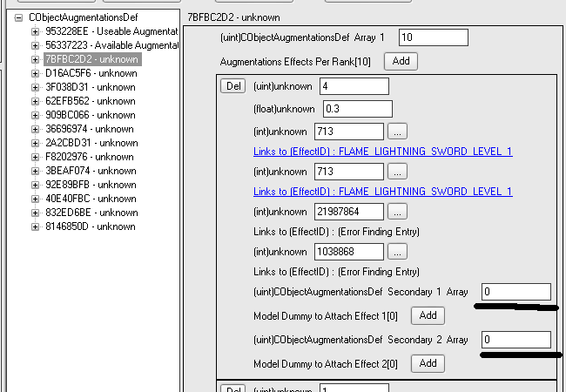Add a Model Dummy to Attach Effect 1

(427, 315)
